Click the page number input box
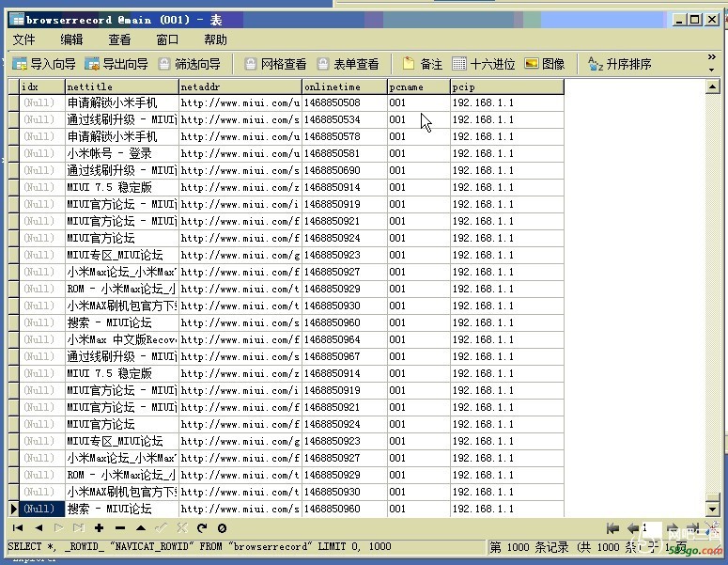 coord(652,528)
